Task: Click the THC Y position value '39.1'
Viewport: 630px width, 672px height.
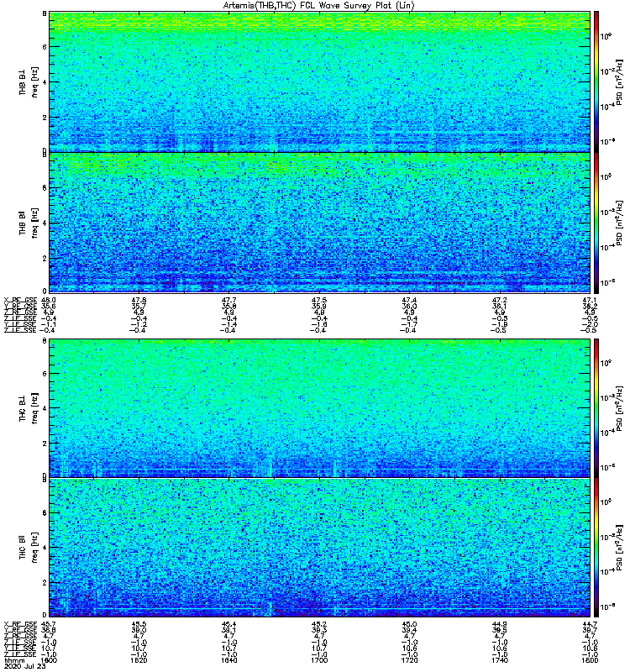Action: tap(228, 631)
